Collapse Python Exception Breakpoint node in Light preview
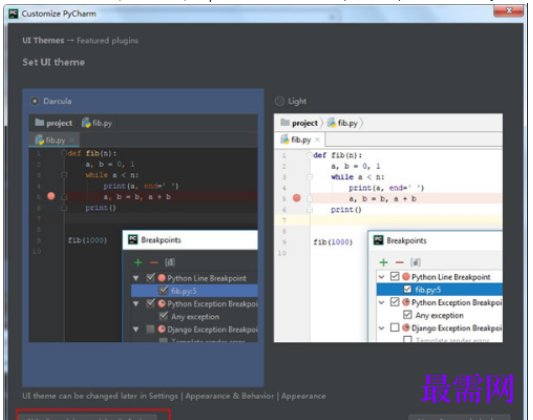The width and height of the screenshot is (533, 420). 382,302
